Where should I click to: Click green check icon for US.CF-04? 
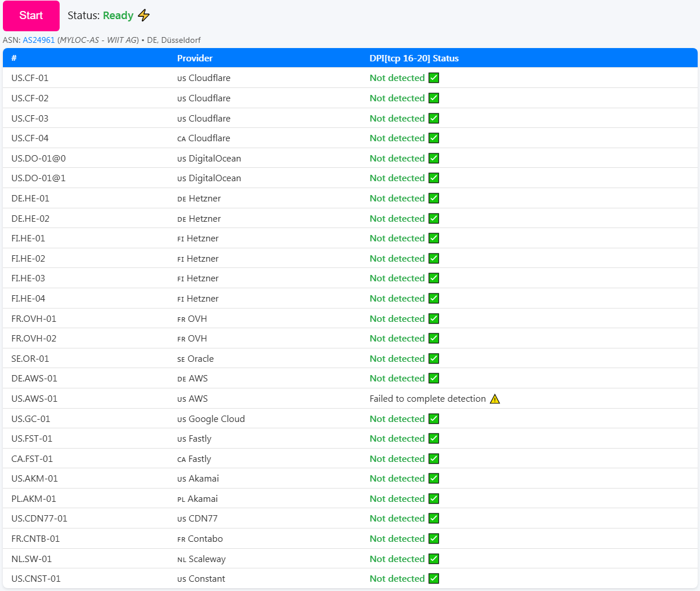434,138
